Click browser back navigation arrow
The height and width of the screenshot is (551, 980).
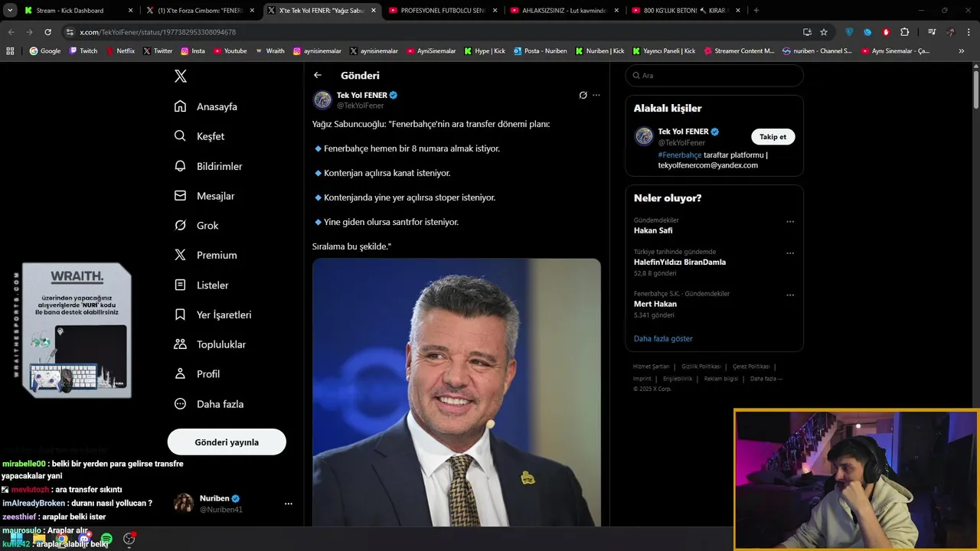coord(11,32)
